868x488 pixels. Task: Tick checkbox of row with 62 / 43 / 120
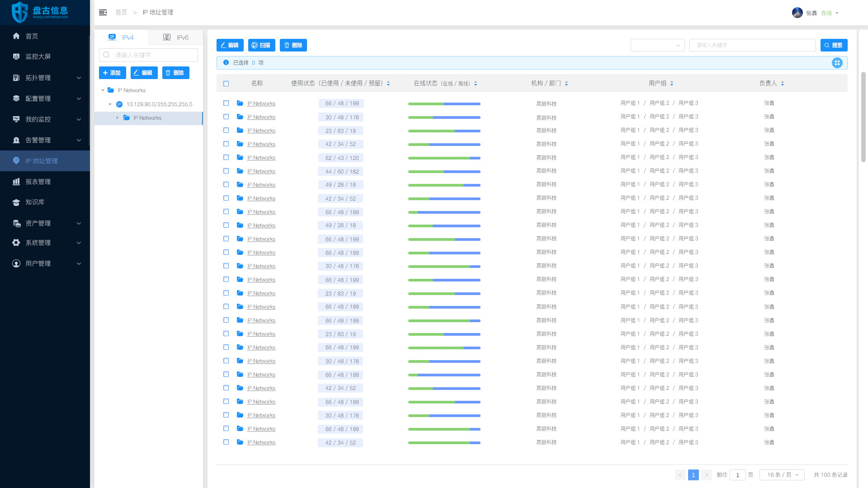click(x=226, y=158)
